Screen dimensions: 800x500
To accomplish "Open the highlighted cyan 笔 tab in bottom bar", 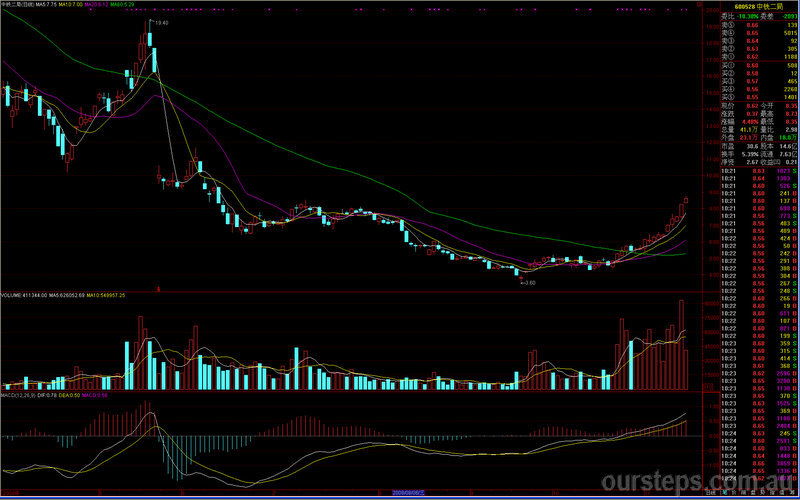I will click(725, 493).
